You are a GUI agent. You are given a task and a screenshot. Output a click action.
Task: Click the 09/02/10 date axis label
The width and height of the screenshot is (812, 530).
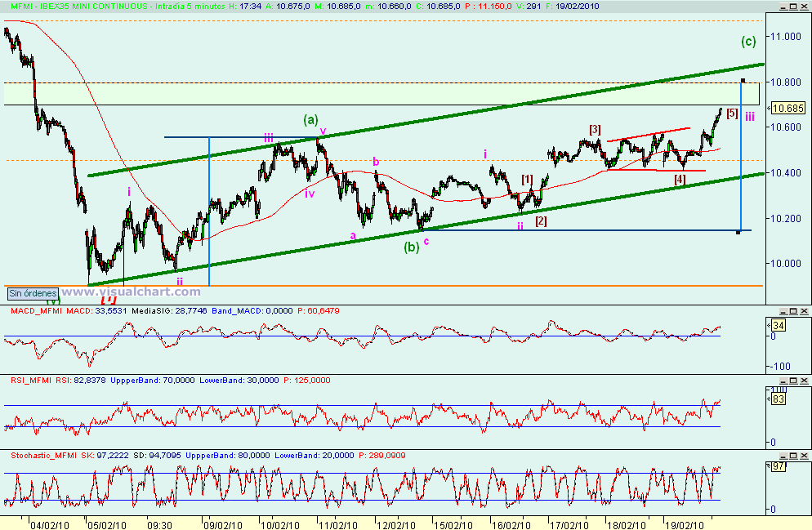[x=223, y=525]
